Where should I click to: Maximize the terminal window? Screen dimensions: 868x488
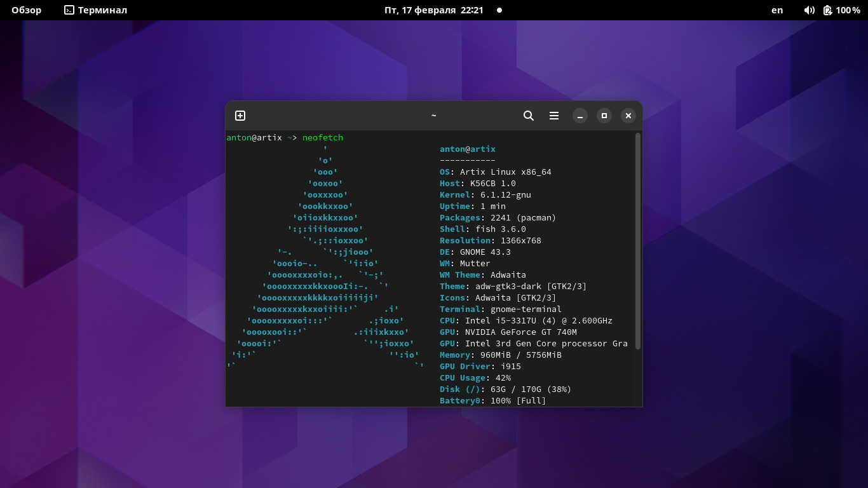604,116
